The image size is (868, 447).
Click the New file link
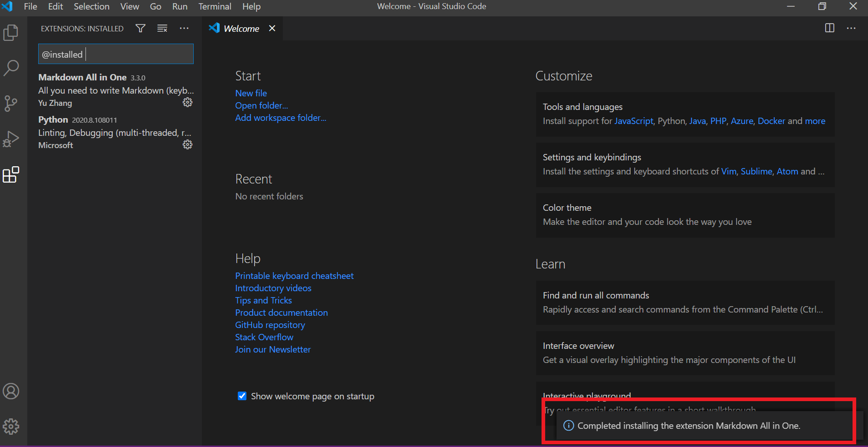tap(251, 93)
